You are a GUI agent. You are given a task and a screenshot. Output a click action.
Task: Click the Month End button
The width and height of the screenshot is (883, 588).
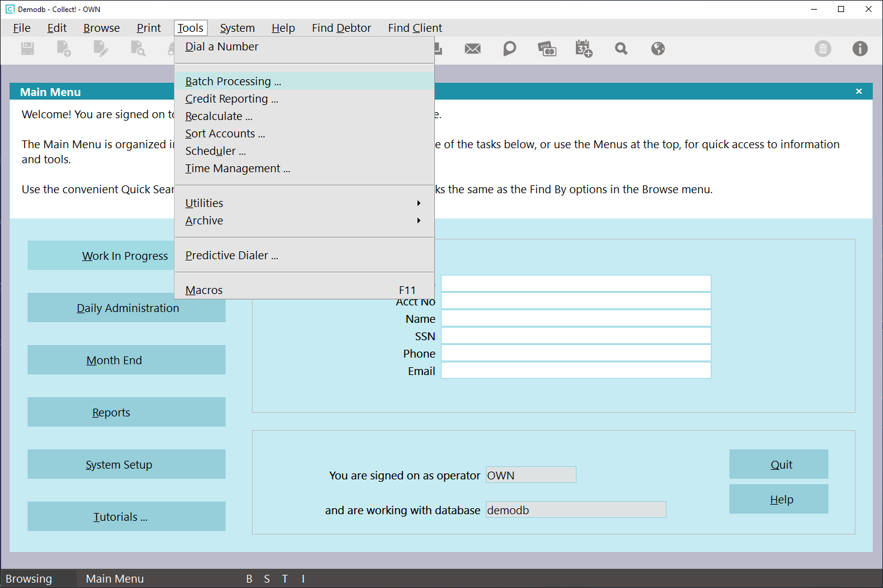click(x=127, y=360)
